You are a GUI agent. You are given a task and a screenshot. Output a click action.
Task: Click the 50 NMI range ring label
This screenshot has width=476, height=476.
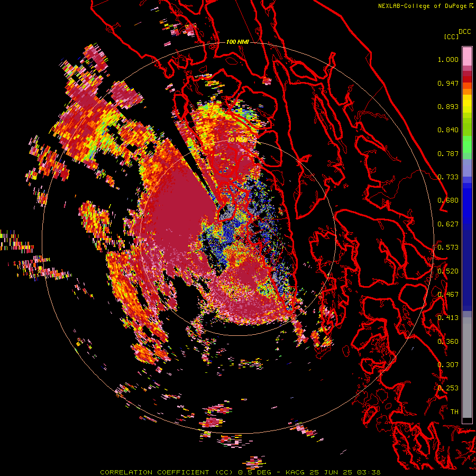237,140
